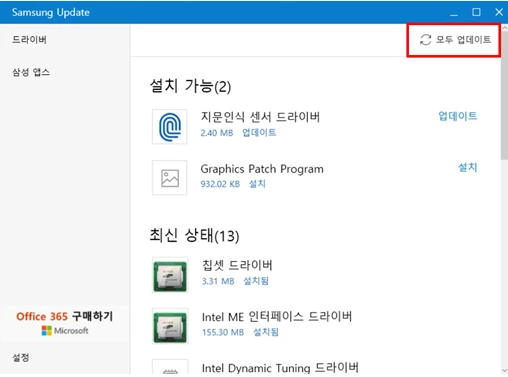Click the 설치 가능(2) section heading
The width and height of the screenshot is (508, 377).
[190, 86]
